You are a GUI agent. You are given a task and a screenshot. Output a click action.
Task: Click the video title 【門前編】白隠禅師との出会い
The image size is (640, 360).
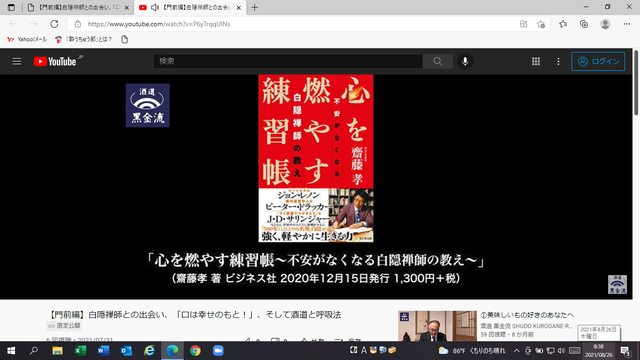point(195,315)
